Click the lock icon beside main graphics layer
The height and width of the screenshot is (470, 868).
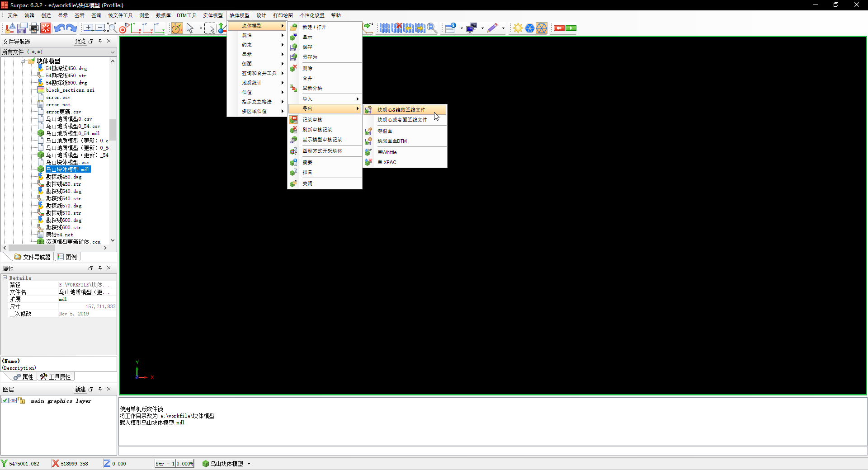pos(21,400)
